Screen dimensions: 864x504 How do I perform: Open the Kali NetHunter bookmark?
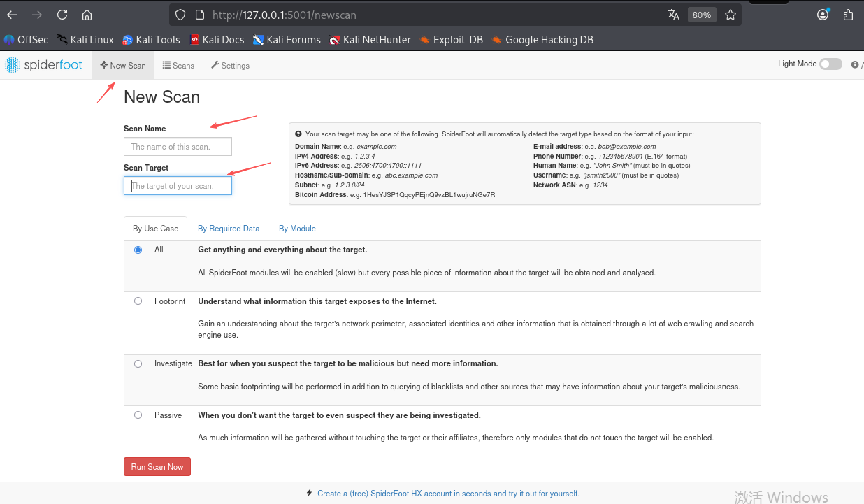point(370,40)
